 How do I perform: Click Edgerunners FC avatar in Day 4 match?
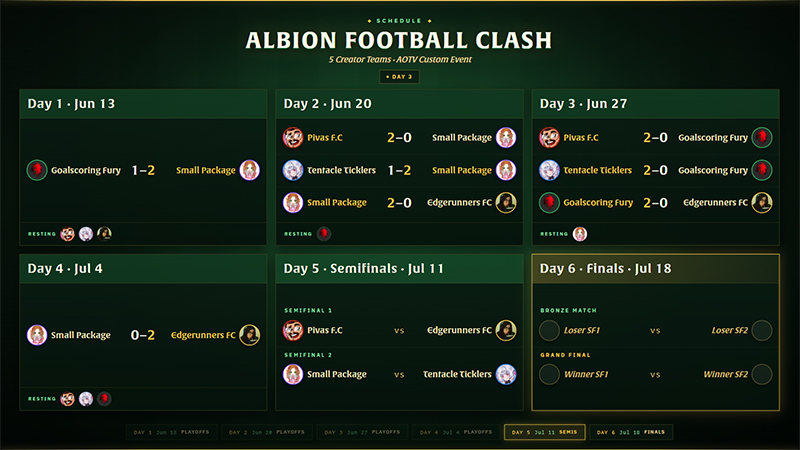pos(249,335)
